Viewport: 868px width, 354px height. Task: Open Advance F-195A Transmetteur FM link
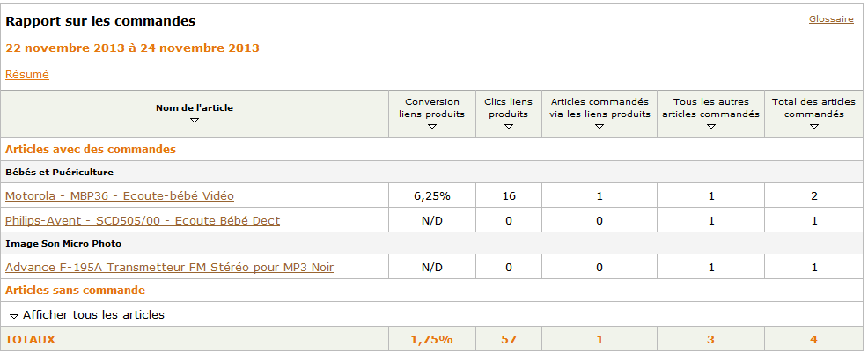coord(169,267)
